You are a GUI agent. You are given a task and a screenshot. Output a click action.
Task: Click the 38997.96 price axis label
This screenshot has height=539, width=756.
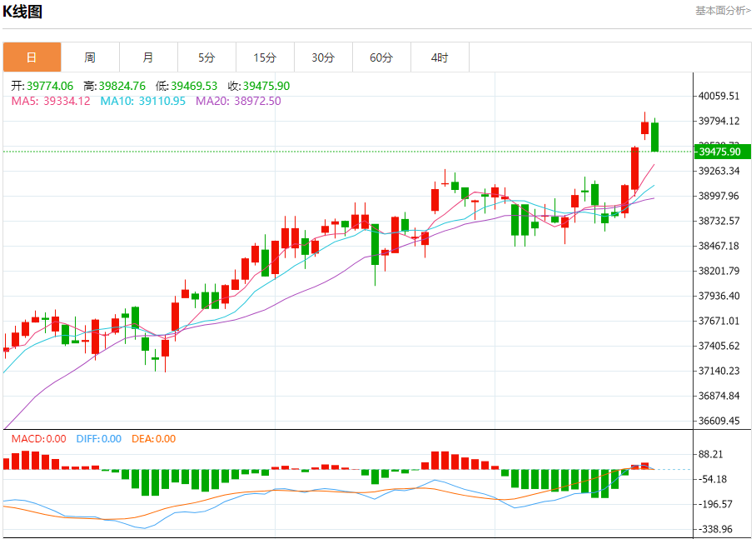pos(719,196)
